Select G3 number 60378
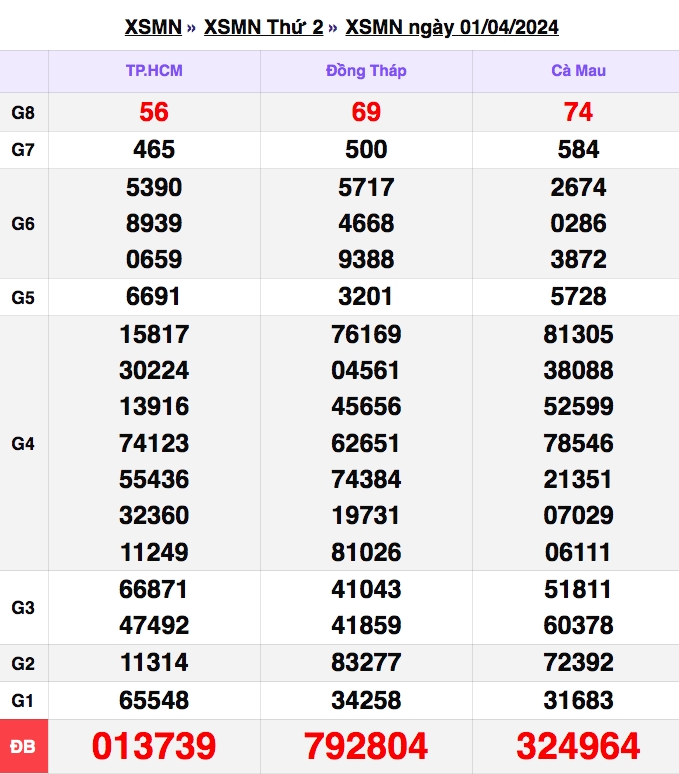 click(578, 625)
